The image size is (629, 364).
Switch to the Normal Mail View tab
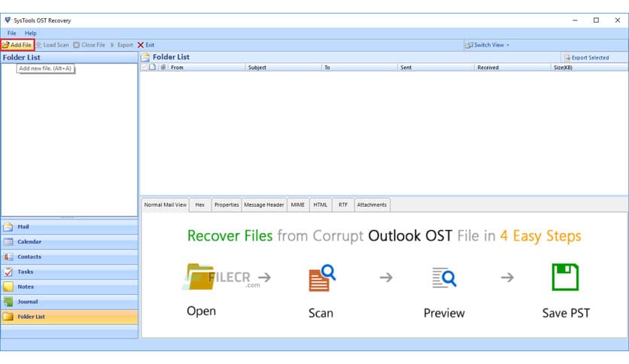[x=166, y=205]
